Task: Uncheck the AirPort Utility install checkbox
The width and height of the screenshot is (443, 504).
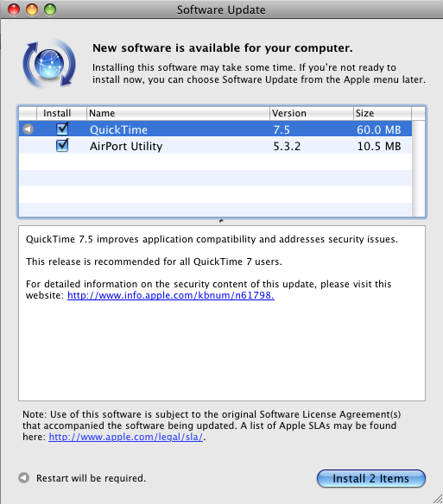Action: (x=62, y=145)
